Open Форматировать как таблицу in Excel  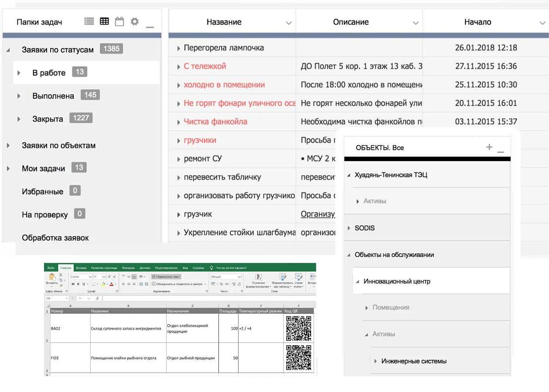coord(282,281)
